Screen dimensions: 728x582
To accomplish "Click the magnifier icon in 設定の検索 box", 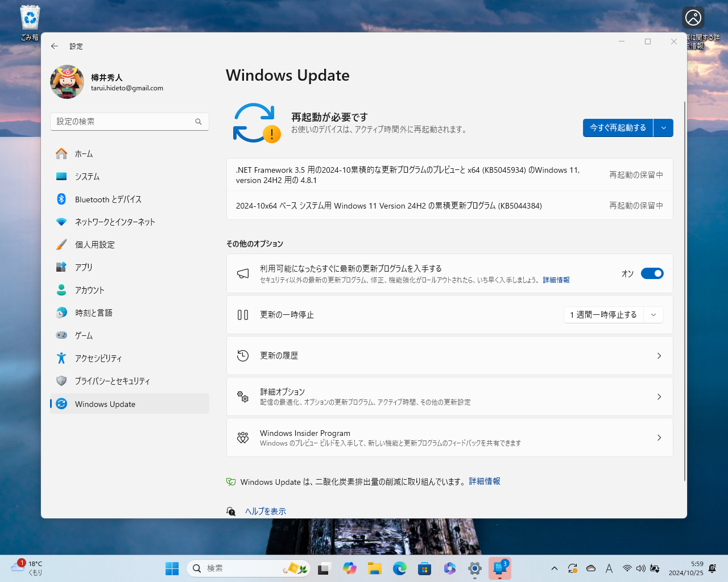I will coord(198,122).
